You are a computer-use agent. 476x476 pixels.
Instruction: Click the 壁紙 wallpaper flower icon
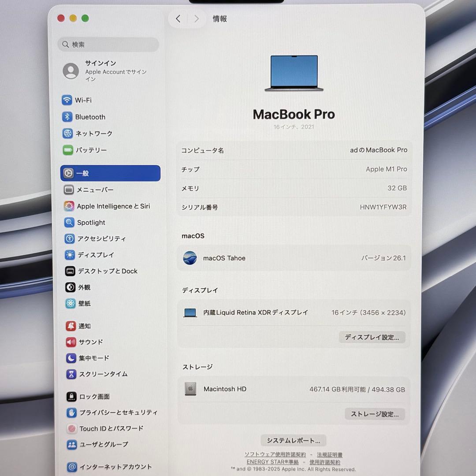(71, 303)
